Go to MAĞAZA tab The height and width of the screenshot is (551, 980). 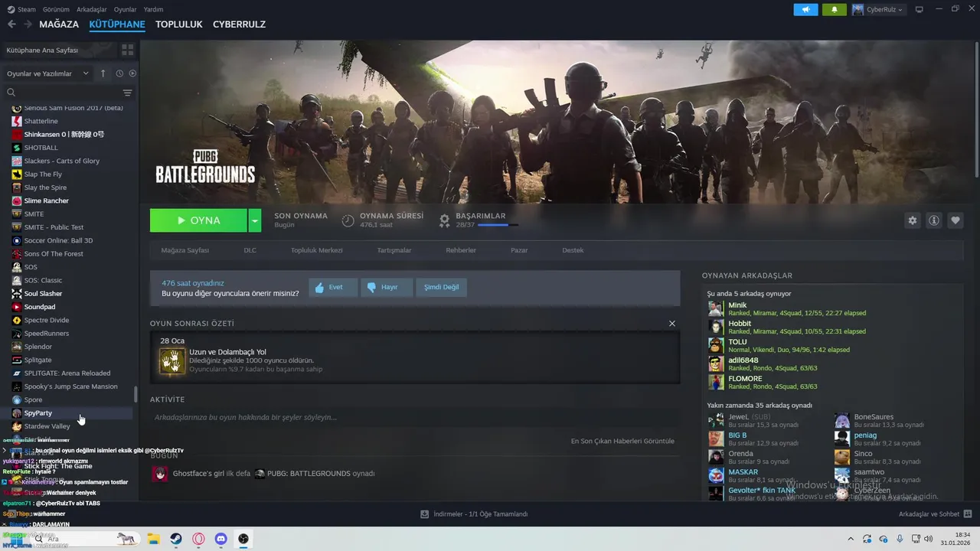59,24
